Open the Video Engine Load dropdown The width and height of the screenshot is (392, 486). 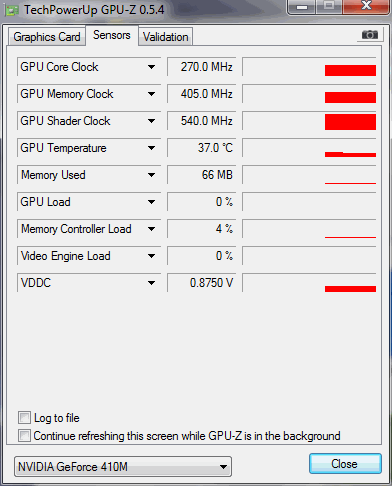tap(151, 256)
